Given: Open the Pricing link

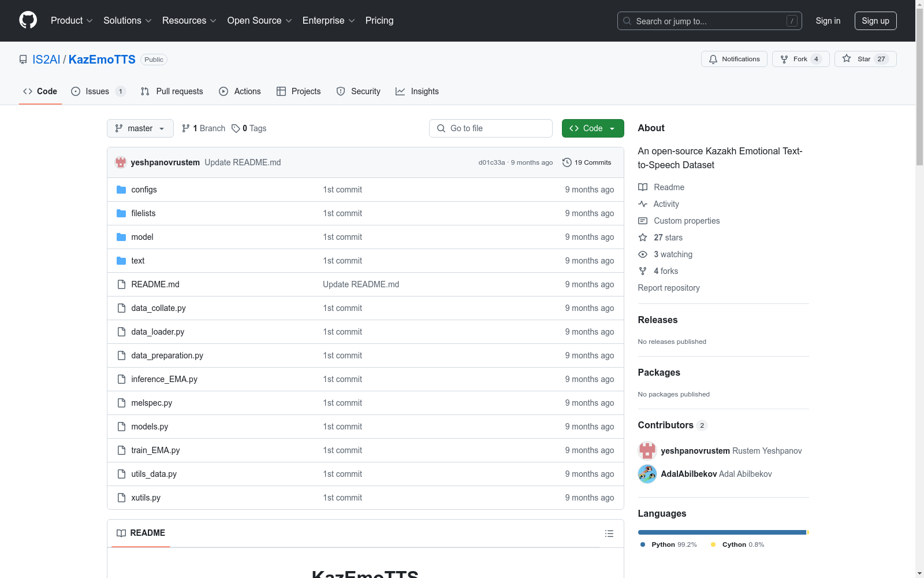Looking at the screenshot, I should coord(379,21).
